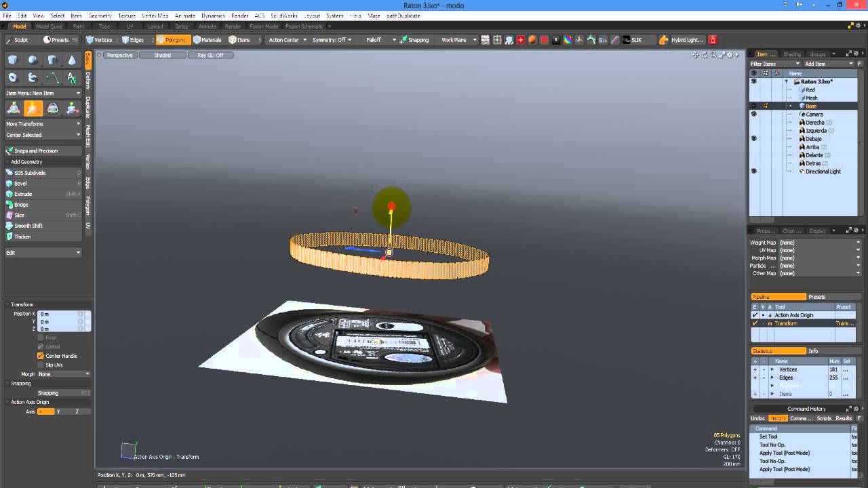Viewport: 868px width, 488px height.
Task: Toggle visibility of Directional Light item
Action: click(x=753, y=171)
